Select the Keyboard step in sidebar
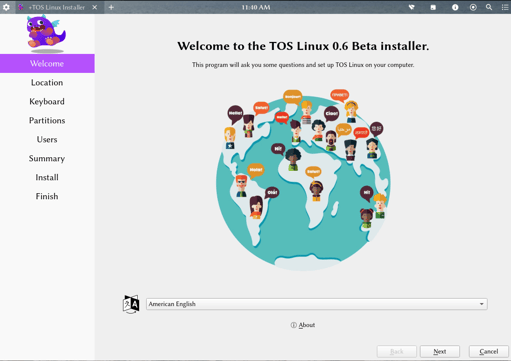Image resolution: width=511 pixels, height=361 pixels. click(x=47, y=101)
